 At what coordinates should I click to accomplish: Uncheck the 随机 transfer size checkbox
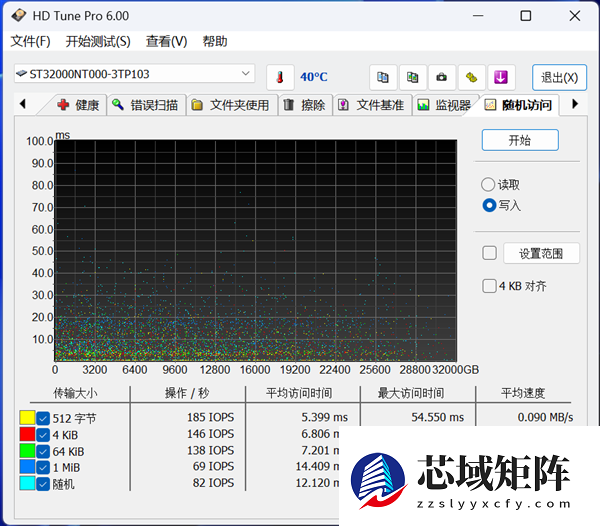pos(43,484)
